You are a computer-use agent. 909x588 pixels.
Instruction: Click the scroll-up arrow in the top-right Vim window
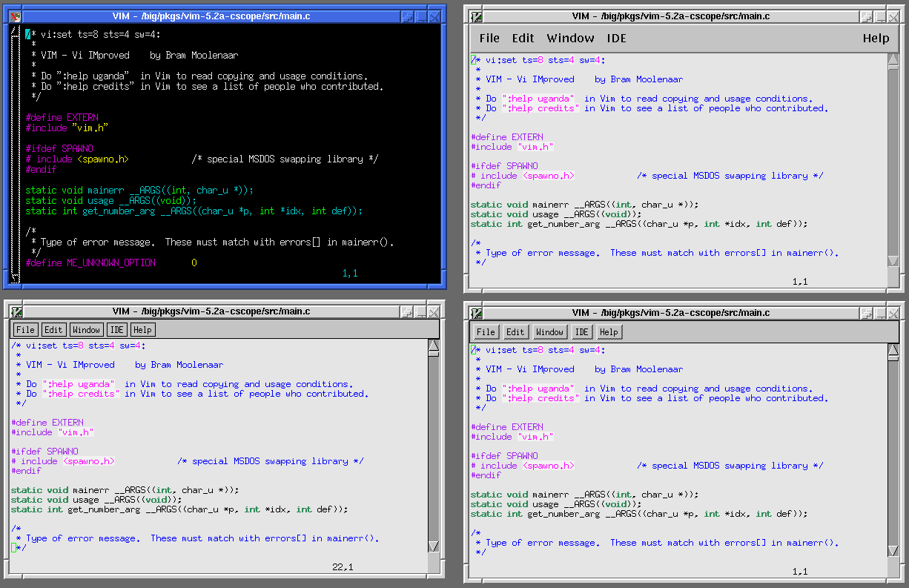(x=893, y=59)
